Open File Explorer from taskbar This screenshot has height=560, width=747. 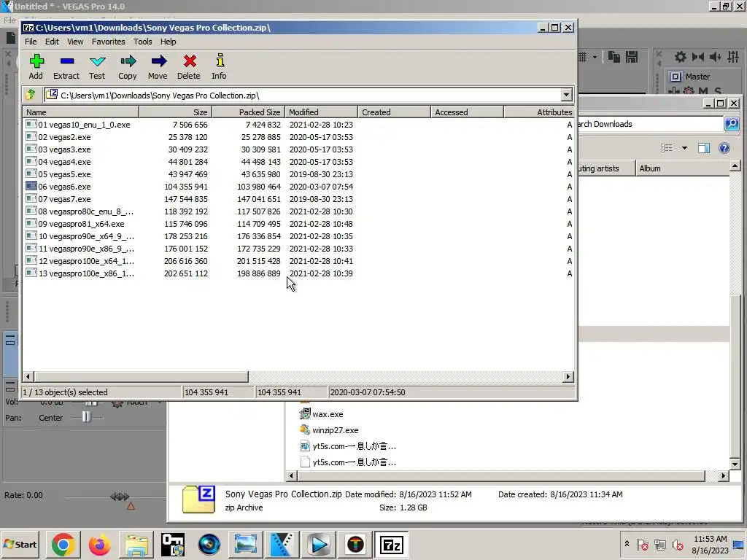click(136, 544)
